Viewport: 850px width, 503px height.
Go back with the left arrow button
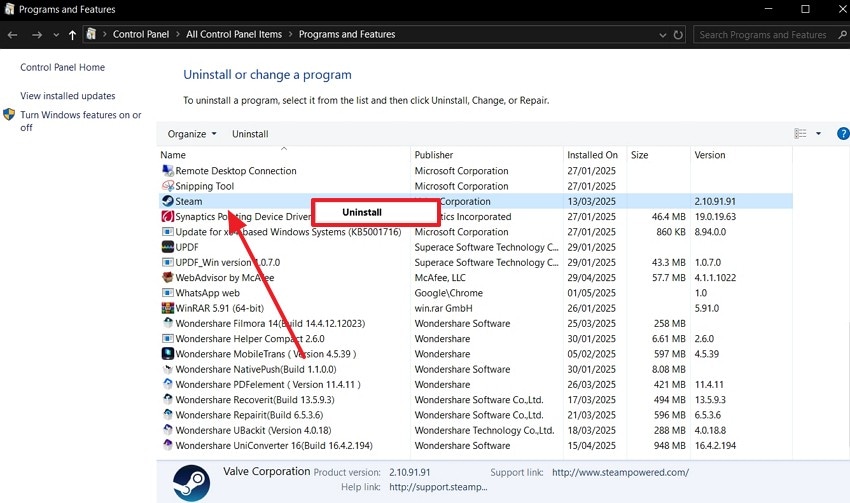12,35
